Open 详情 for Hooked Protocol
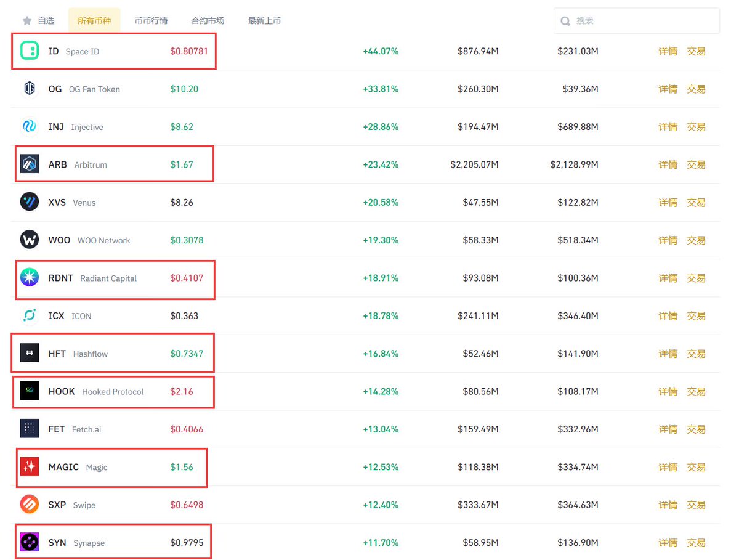This screenshot has width=739, height=560. click(x=668, y=391)
